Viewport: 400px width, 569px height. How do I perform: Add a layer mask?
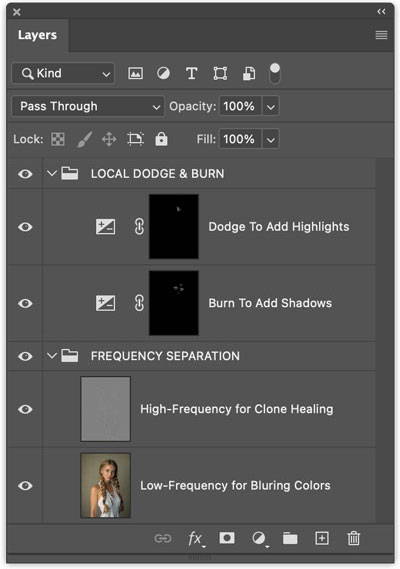tap(227, 538)
